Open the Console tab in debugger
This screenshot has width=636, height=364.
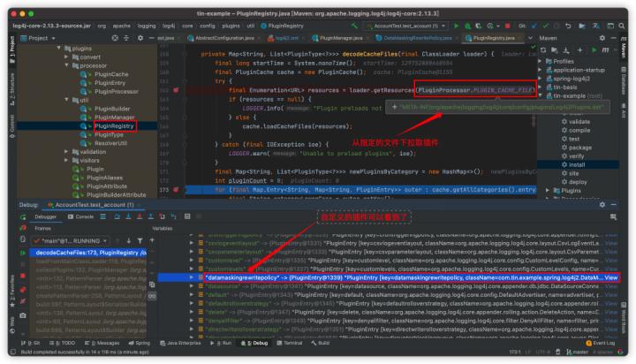[x=80, y=216]
